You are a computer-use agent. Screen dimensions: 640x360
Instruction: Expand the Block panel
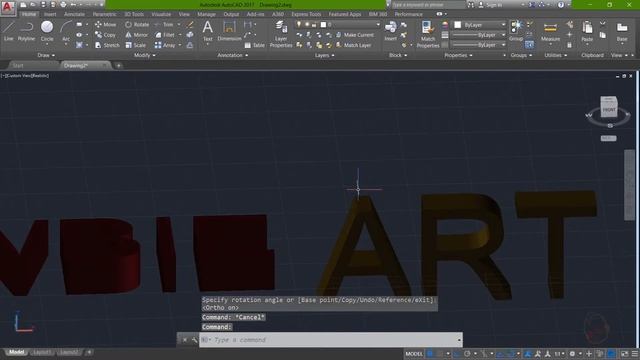pos(398,55)
